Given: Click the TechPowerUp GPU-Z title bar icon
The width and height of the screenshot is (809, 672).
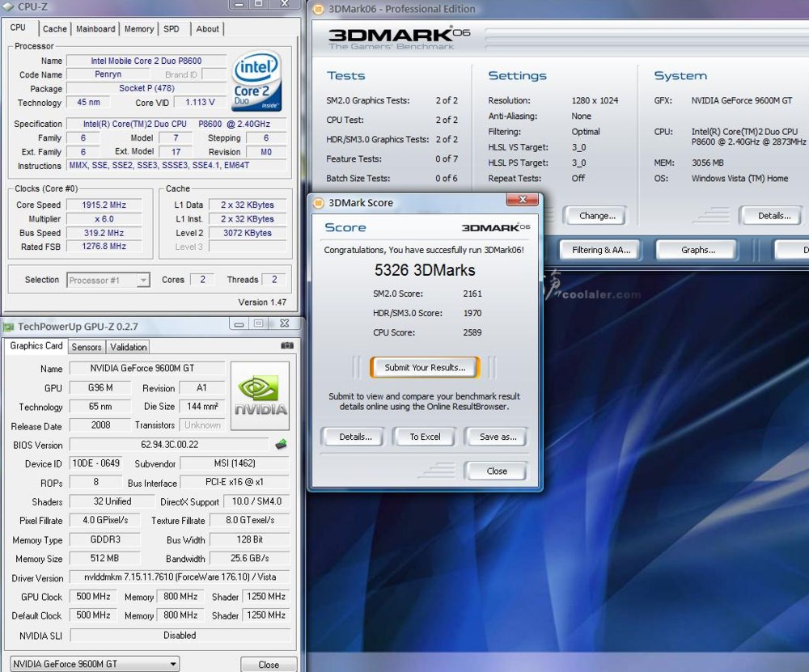Looking at the screenshot, I should [8, 327].
